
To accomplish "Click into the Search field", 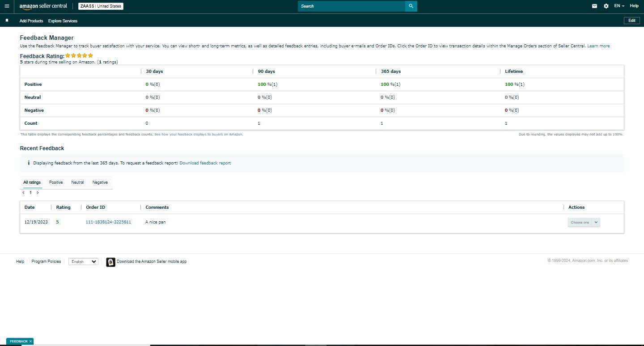I will click(x=352, y=6).
